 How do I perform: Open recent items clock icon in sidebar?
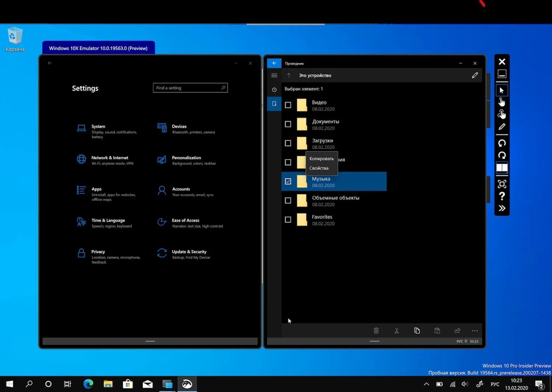(274, 90)
